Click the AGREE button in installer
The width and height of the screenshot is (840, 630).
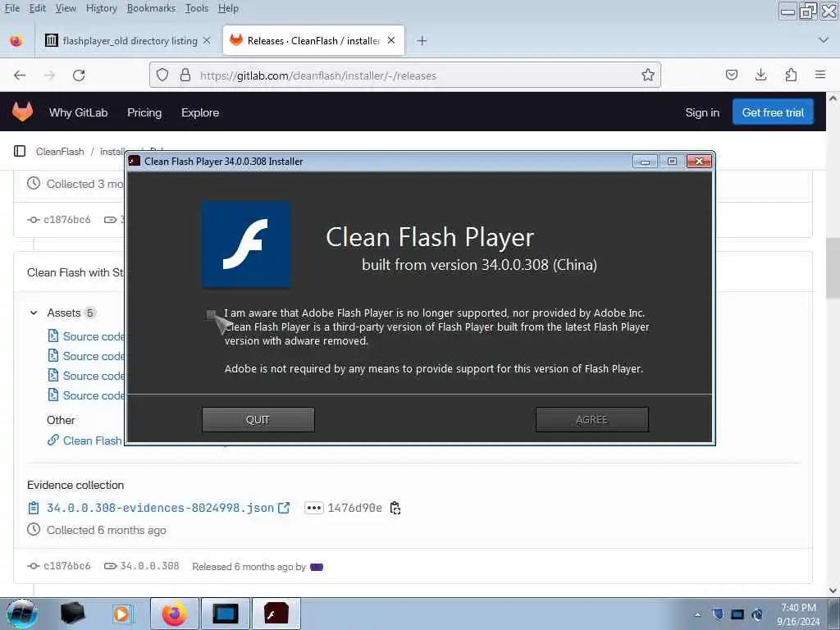(592, 419)
